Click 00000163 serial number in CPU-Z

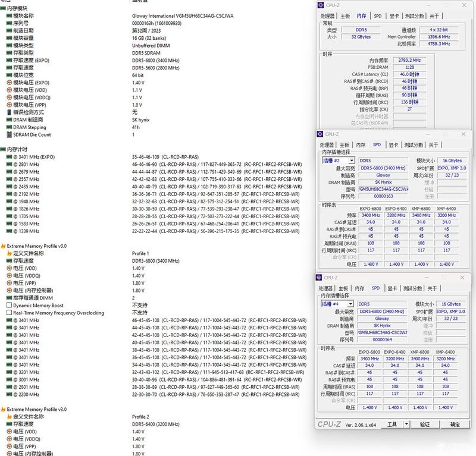coord(383,196)
